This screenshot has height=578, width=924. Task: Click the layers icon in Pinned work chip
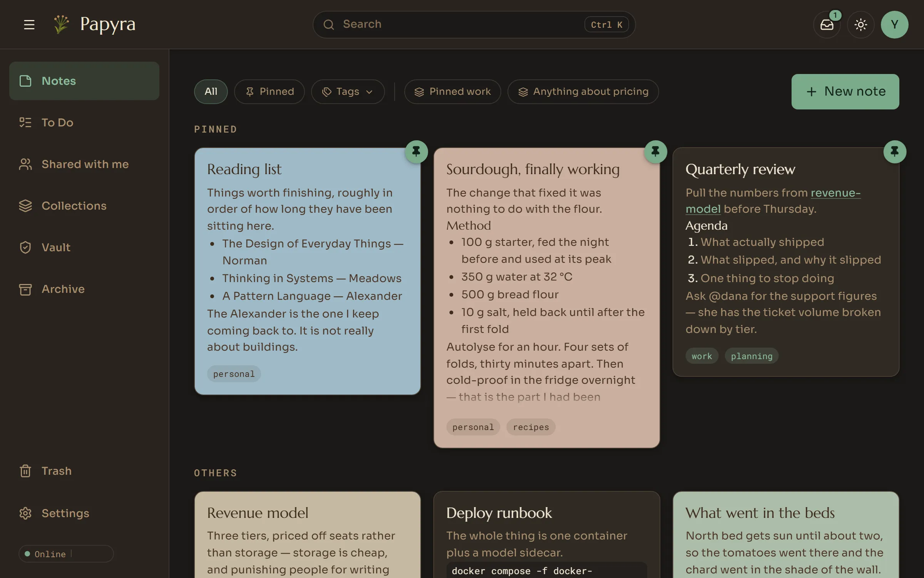[x=419, y=92]
